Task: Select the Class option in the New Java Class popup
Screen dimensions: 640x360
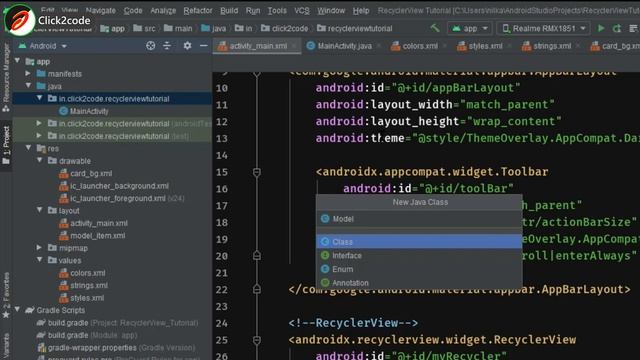Action: coord(419,242)
